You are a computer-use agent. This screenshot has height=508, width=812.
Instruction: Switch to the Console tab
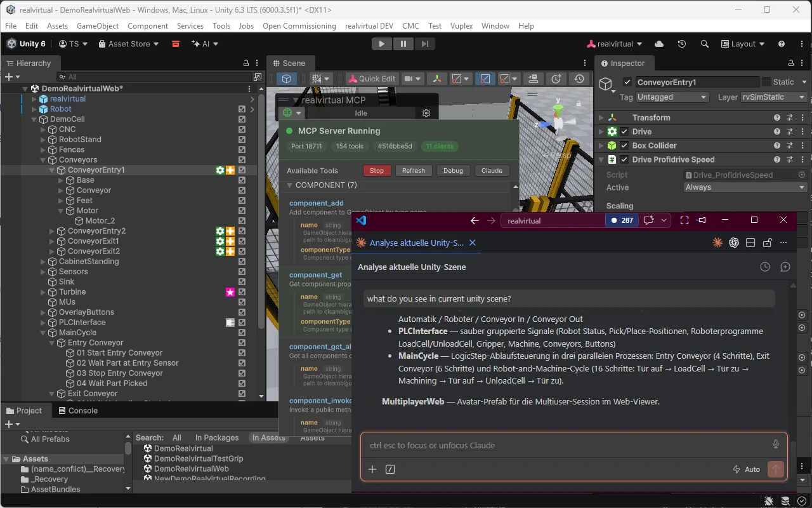click(x=78, y=411)
